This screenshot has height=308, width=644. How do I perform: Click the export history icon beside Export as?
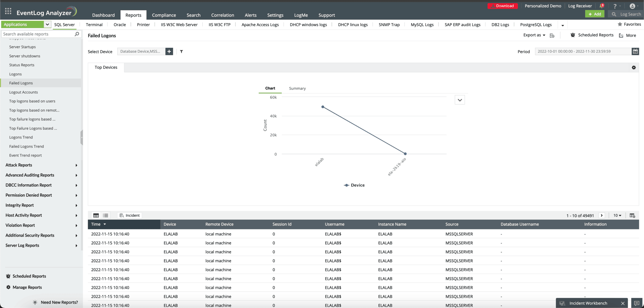coord(552,36)
